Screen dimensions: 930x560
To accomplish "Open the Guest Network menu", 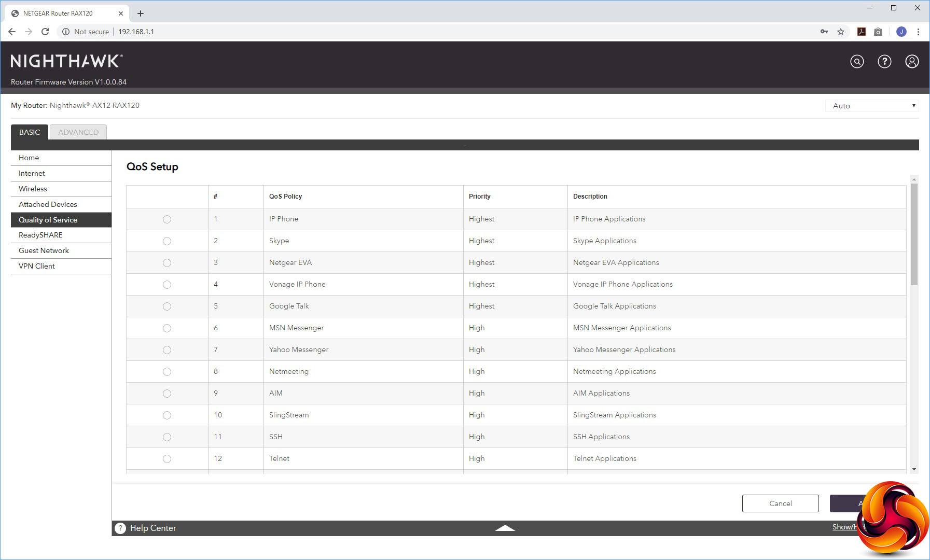I will click(x=61, y=251).
